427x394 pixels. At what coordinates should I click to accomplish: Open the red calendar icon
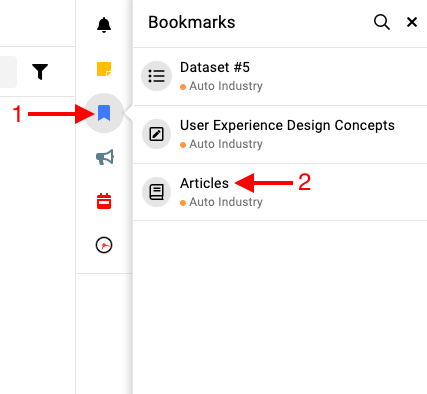coord(104,201)
